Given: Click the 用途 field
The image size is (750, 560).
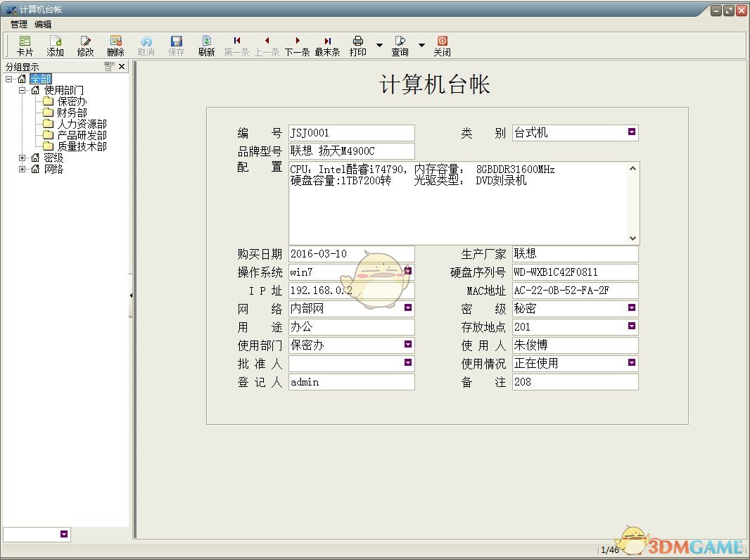Looking at the screenshot, I should coord(352,326).
